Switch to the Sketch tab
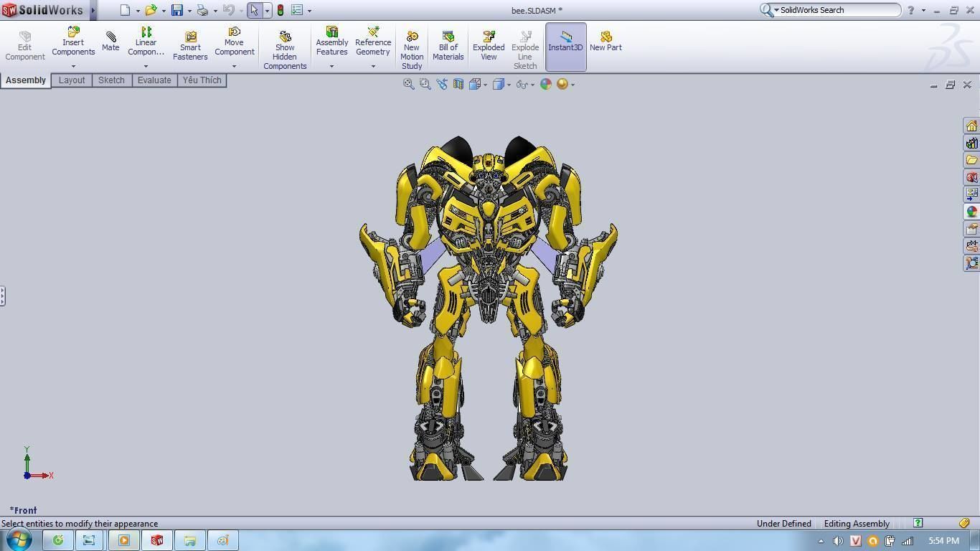This screenshot has height=551, width=980. click(111, 80)
